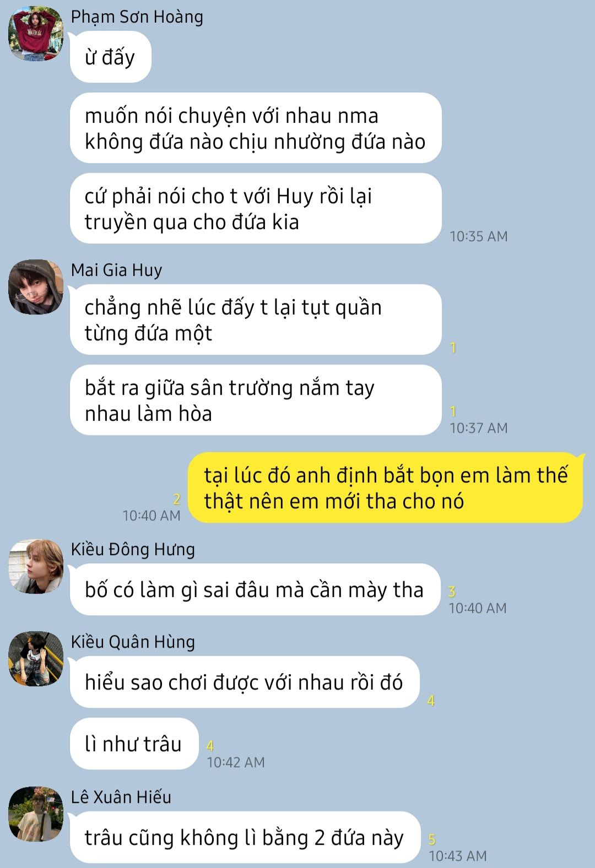Select the yellow outgoing message bubble
The height and width of the screenshot is (868, 595).
[x=385, y=487]
